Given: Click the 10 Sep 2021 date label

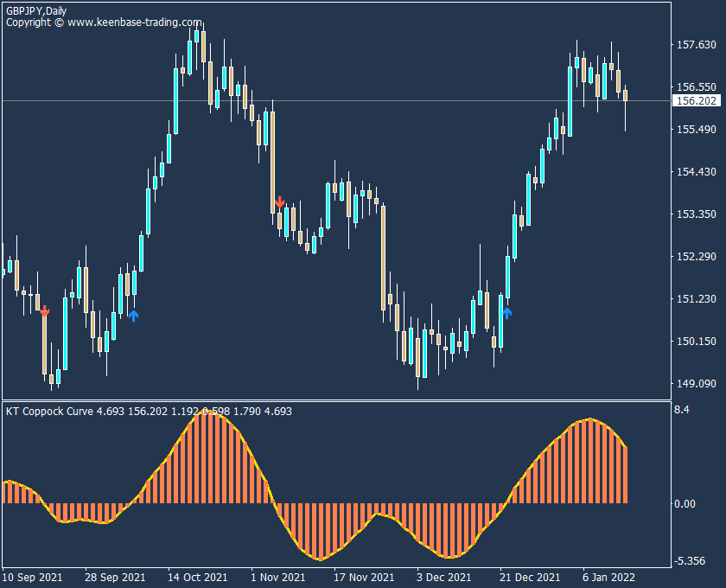Looking at the screenshot, I should pyautogui.click(x=33, y=578).
